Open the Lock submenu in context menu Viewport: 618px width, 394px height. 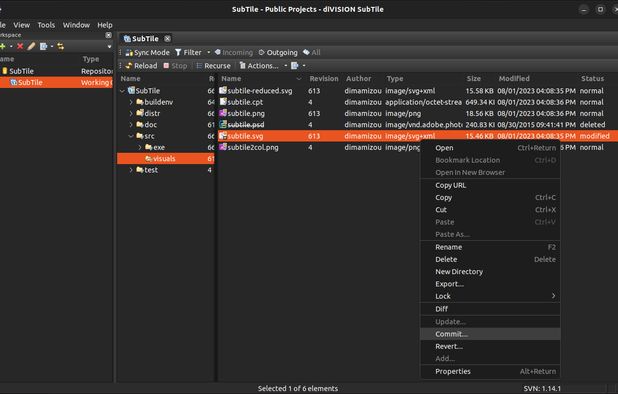490,296
